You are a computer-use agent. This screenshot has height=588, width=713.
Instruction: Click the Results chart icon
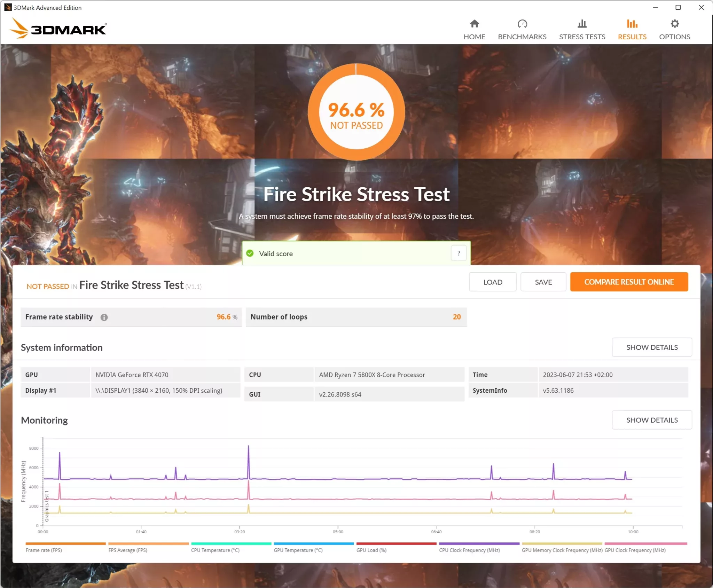(x=632, y=24)
